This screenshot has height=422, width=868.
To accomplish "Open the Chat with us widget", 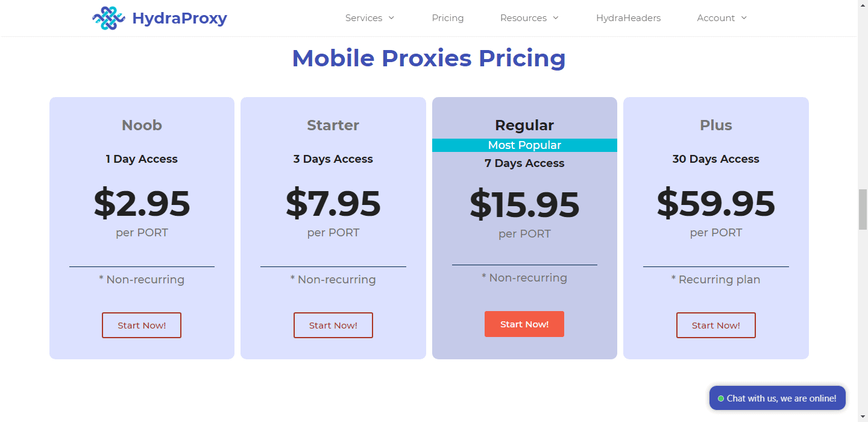I will click(778, 398).
